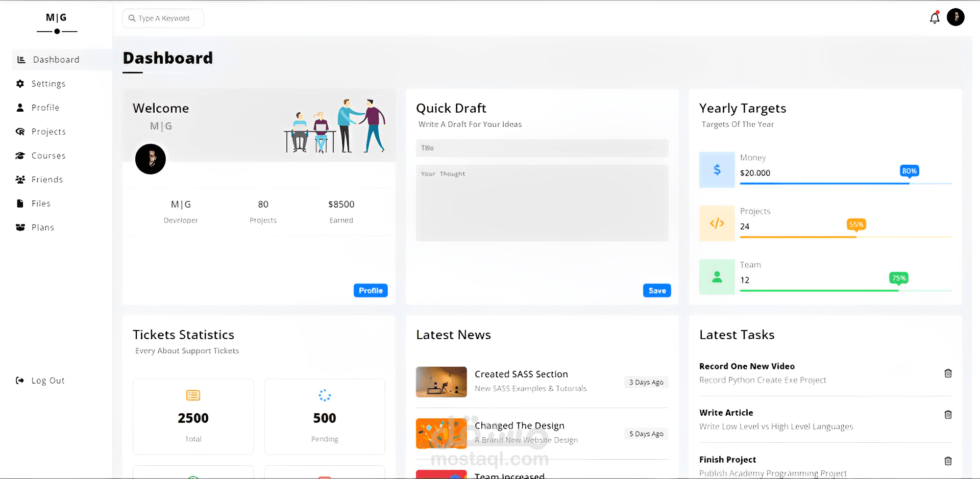This screenshot has height=479, width=980.
Task: Click the "Latest Tasks" heading
Action: pos(737,335)
